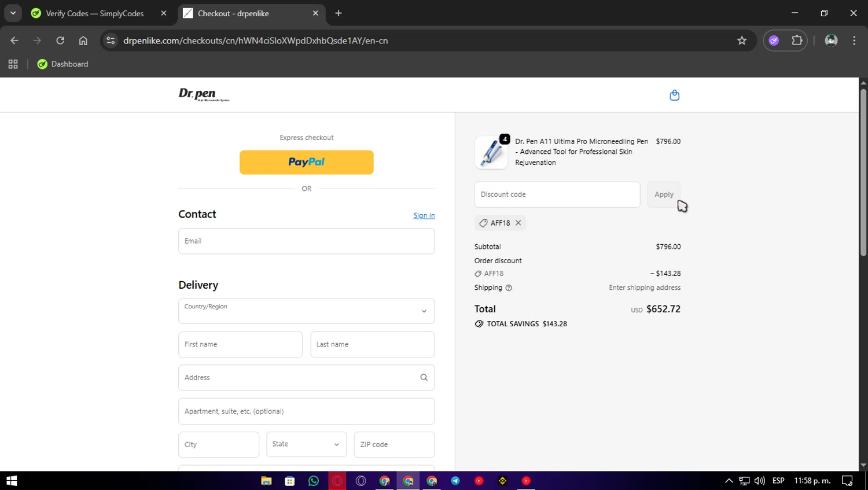Open the shopping bag cart icon
This screenshot has width=868, height=490.
pos(674,95)
